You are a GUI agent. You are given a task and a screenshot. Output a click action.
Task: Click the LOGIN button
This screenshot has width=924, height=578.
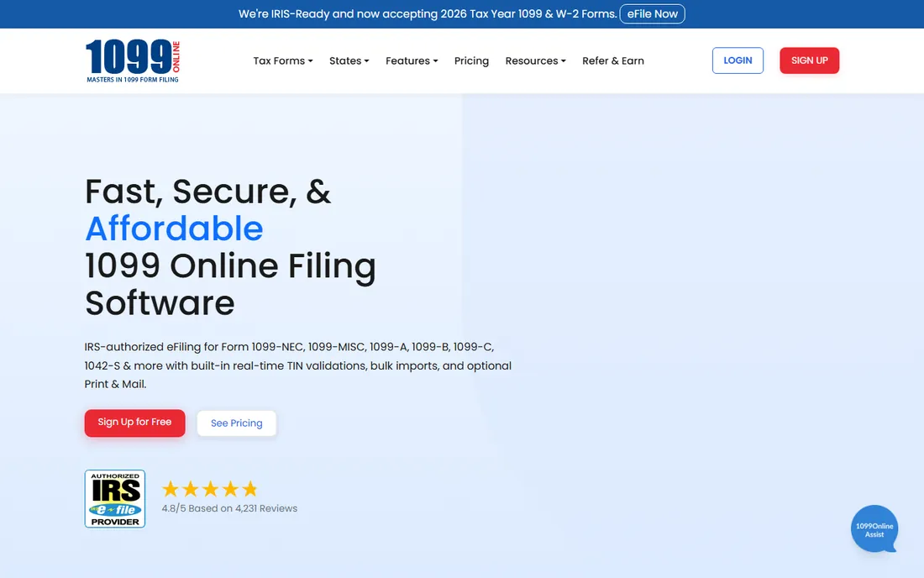point(738,60)
